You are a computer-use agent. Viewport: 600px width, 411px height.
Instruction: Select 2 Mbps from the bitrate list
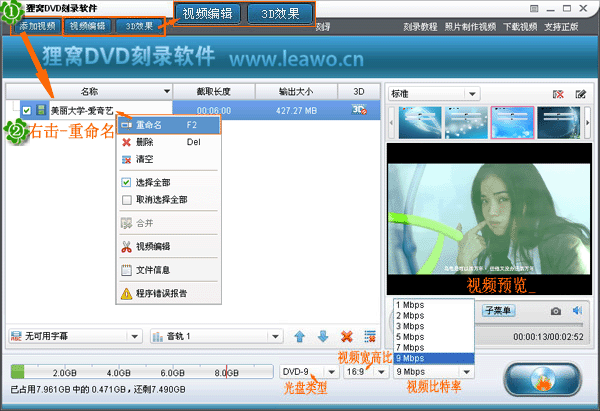434,316
